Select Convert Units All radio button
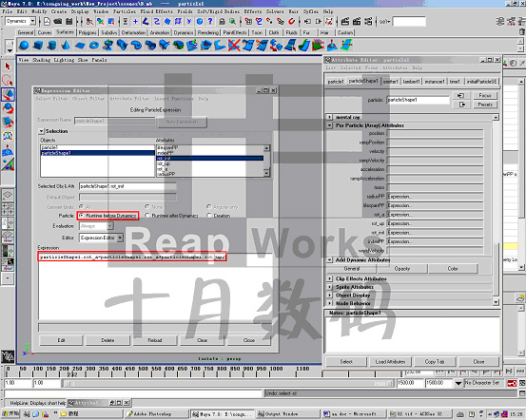The height and width of the screenshot is (420, 526). pos(82,206)
